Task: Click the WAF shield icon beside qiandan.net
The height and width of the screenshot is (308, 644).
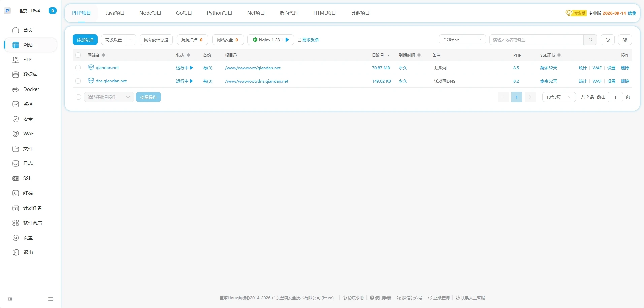Action: point(91,67)
